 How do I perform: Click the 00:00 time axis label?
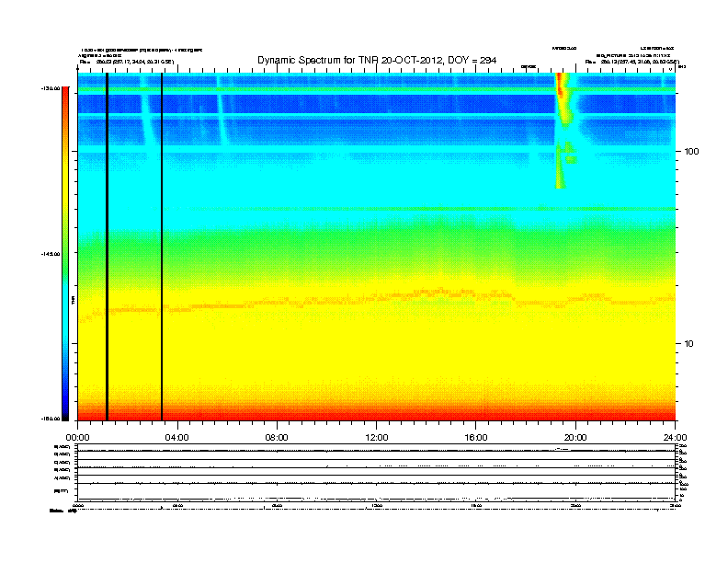[77, 438]
